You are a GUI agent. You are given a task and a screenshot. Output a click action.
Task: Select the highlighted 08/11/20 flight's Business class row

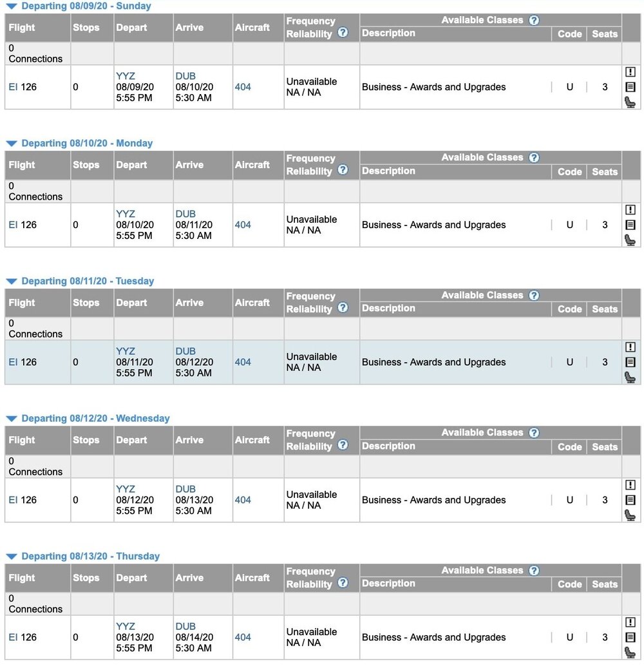pos(433,362)
